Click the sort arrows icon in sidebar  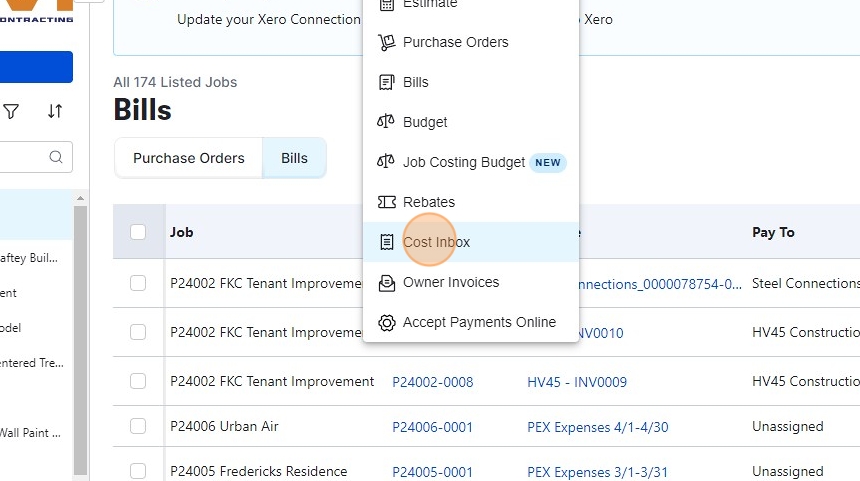click(55, 111)
